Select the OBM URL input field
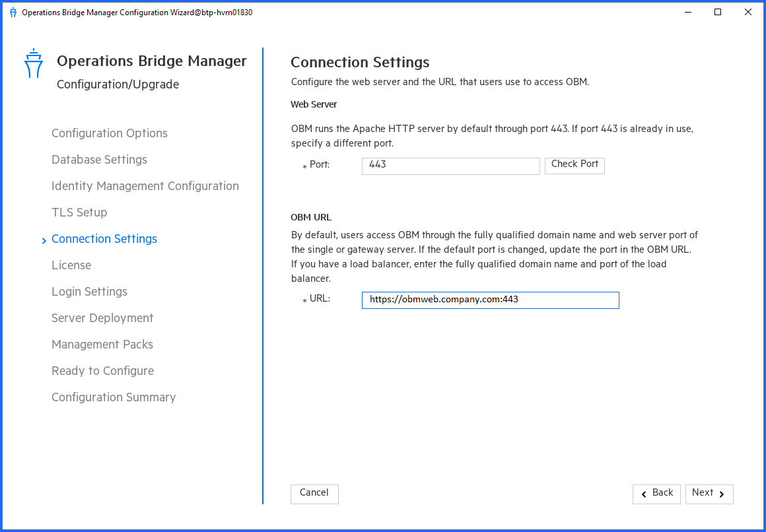The height and width of the screenshot is (532, 766). coord(490,300)
